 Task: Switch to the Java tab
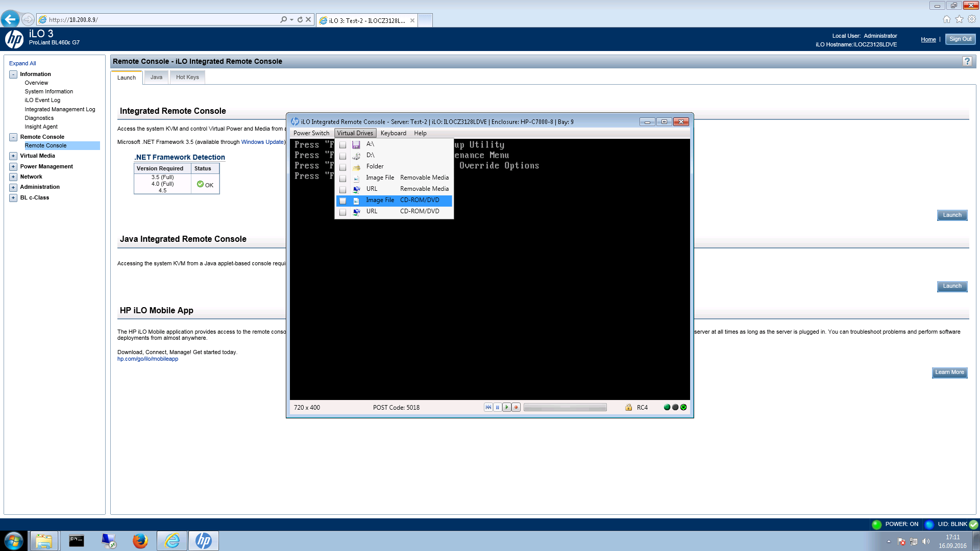point(156,77)
